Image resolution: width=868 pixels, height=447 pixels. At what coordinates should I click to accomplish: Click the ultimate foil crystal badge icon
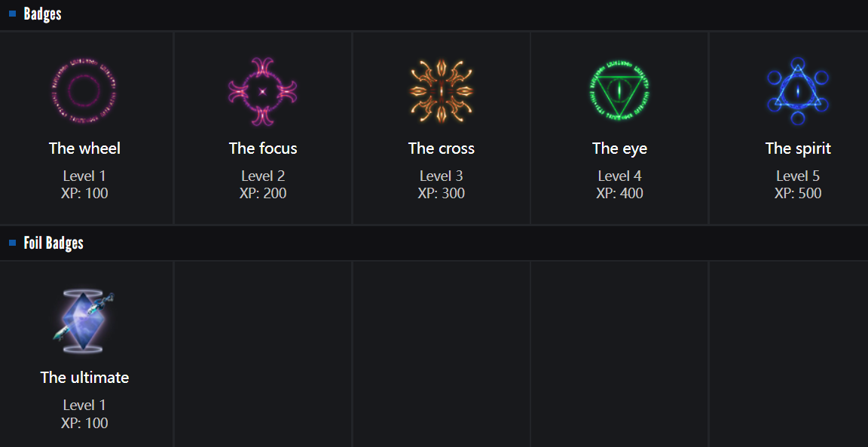point(84,322)
